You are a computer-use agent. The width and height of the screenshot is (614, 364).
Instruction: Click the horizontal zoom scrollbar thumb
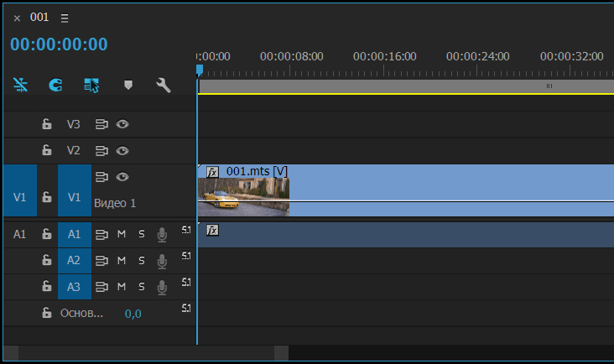(x=146, y=353)
